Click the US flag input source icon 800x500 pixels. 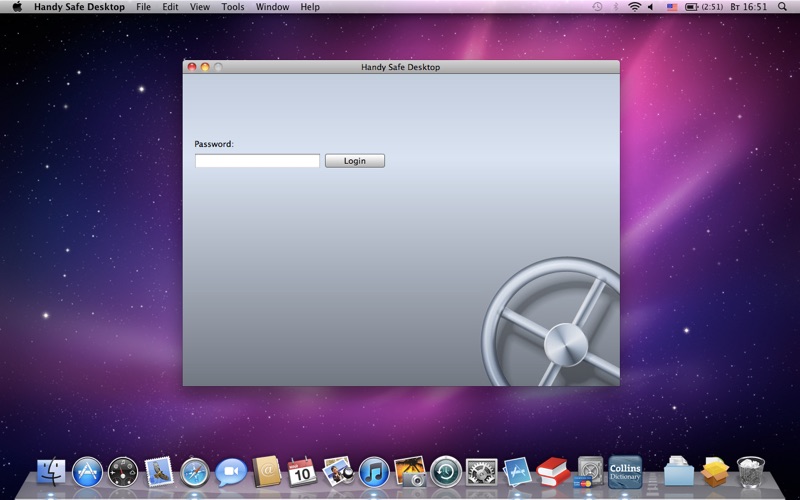[672, 7]
